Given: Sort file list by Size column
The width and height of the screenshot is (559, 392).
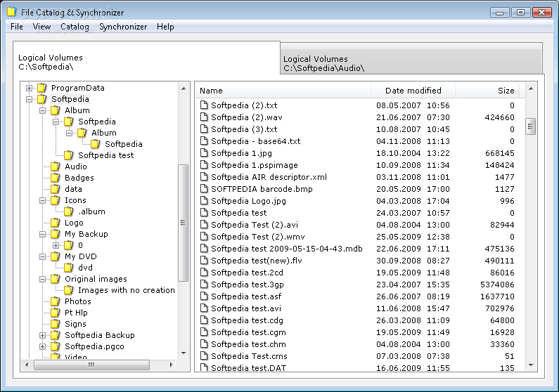Looking at the screenshot, I should pos(487,91).
